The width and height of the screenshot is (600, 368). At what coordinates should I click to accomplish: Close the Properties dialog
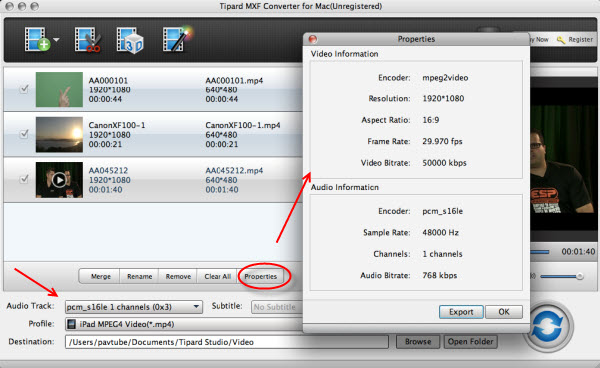[313, 39]
